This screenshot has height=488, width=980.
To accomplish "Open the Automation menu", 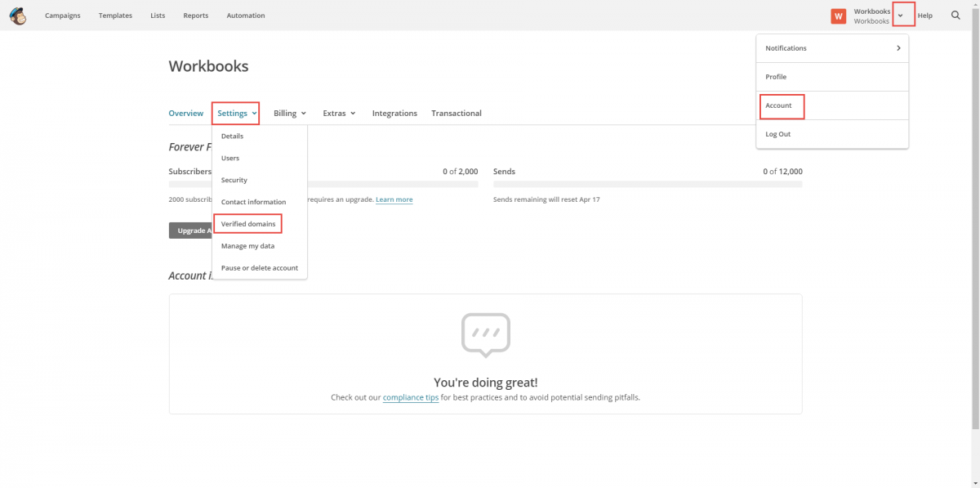I will [x=246, y=16].
